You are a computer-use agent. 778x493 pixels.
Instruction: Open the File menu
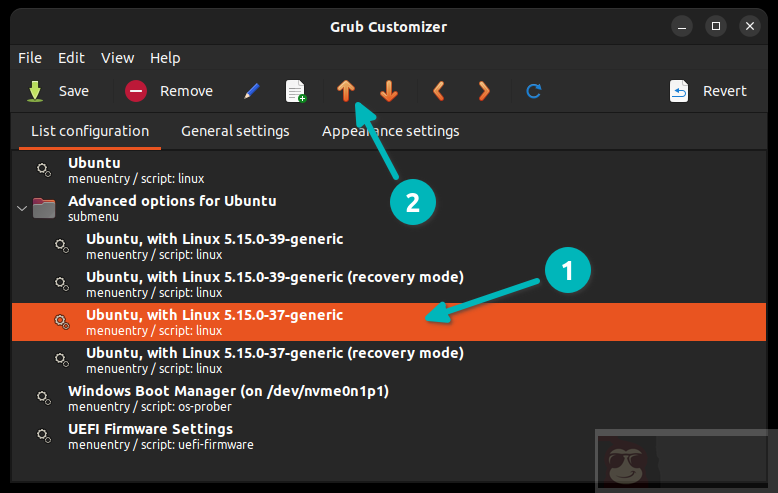click(30, 58)
